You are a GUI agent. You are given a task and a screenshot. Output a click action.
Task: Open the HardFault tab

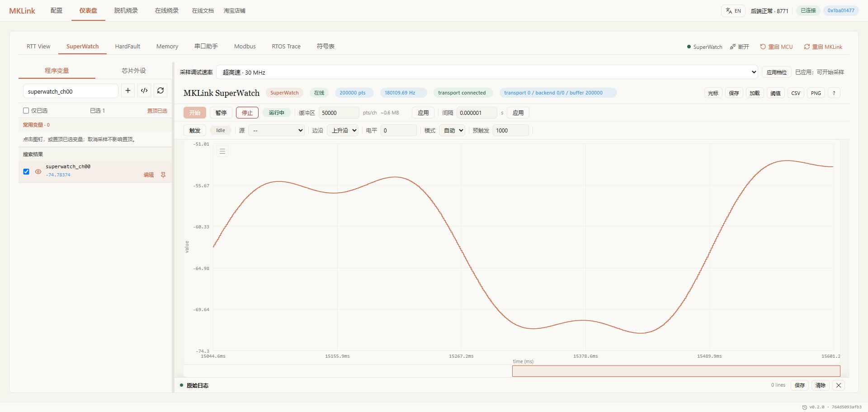tap(127, 47)
